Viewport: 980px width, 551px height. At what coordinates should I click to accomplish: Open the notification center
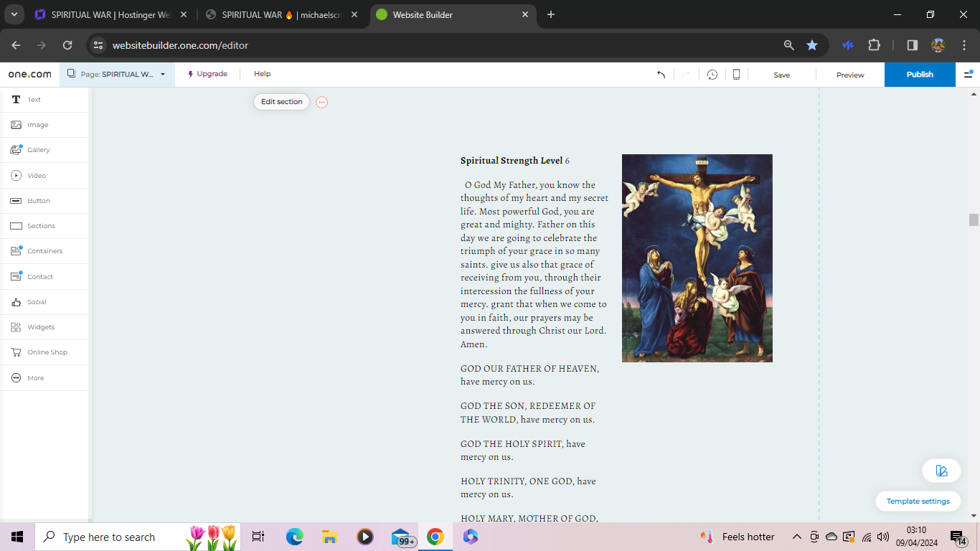pos(958,537)
